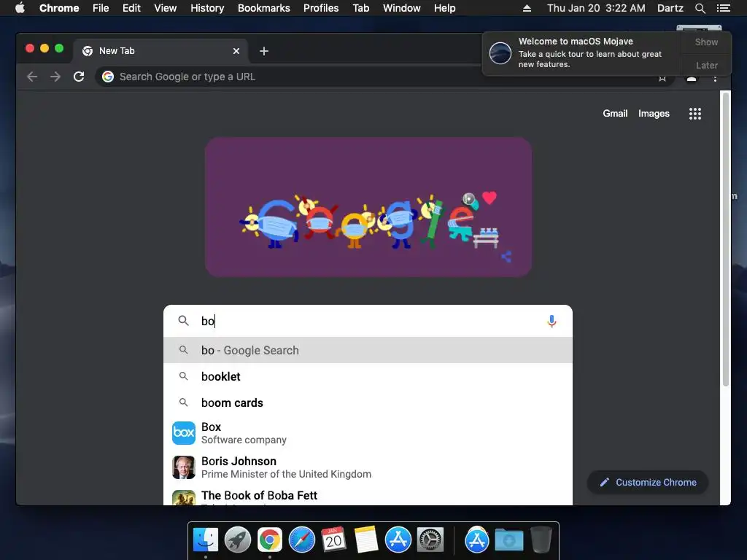Select the booklet suggestion

tap(368, 376)
